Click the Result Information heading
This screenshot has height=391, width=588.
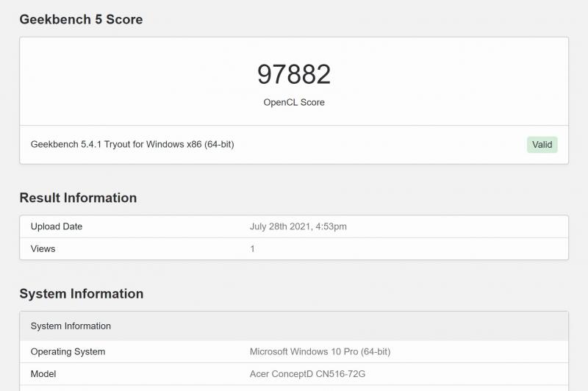78,198
